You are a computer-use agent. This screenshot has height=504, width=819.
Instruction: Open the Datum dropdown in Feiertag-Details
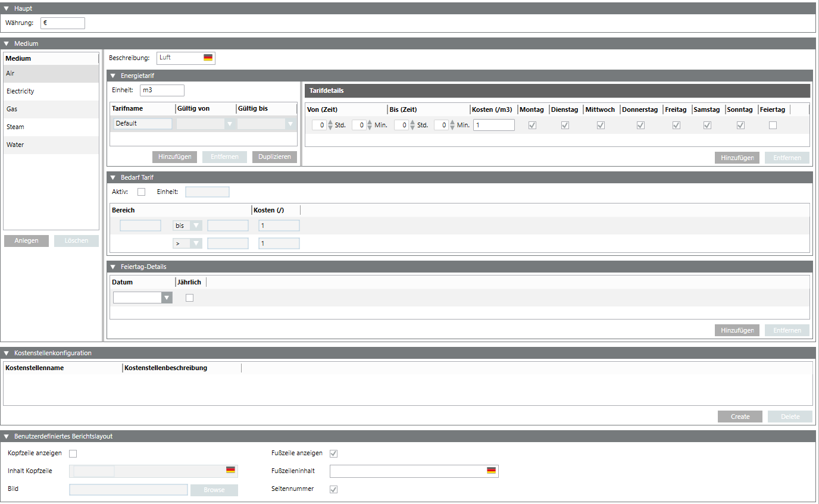pos(167,298)
